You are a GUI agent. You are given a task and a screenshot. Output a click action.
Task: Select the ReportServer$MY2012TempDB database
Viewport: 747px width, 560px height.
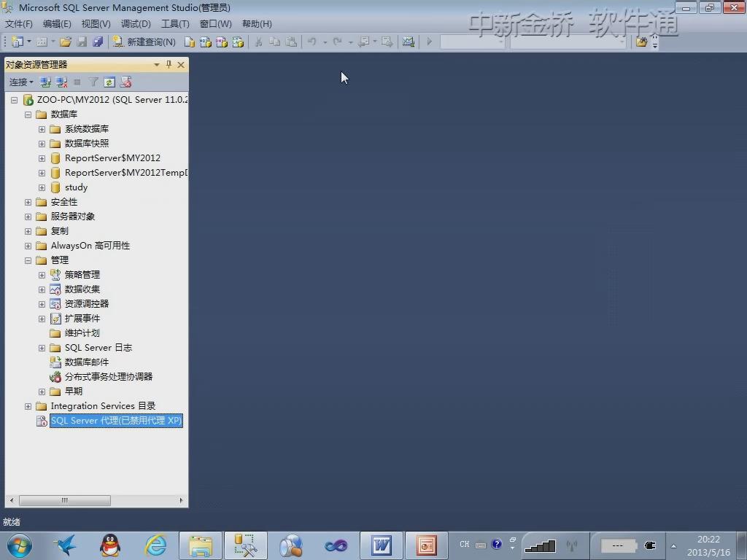click(x=125, y=173)
